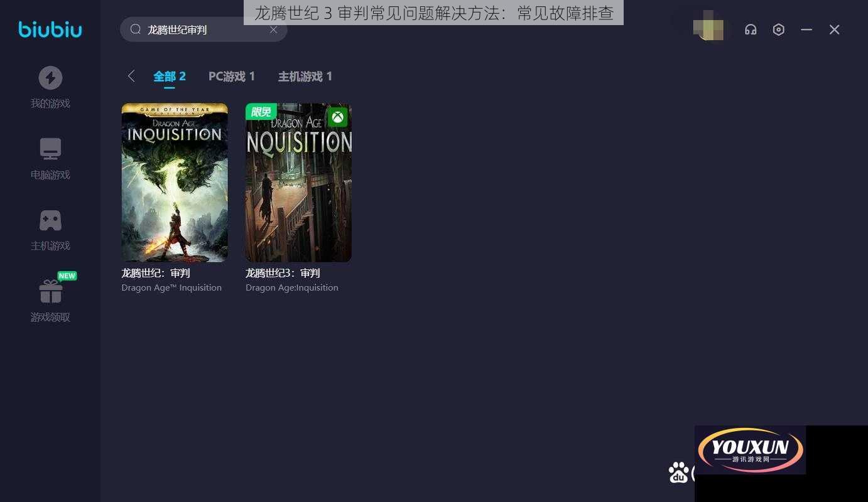Click the search magnifier icon
The height and width of the screenshot is (502, 868).
pos(135,29)
